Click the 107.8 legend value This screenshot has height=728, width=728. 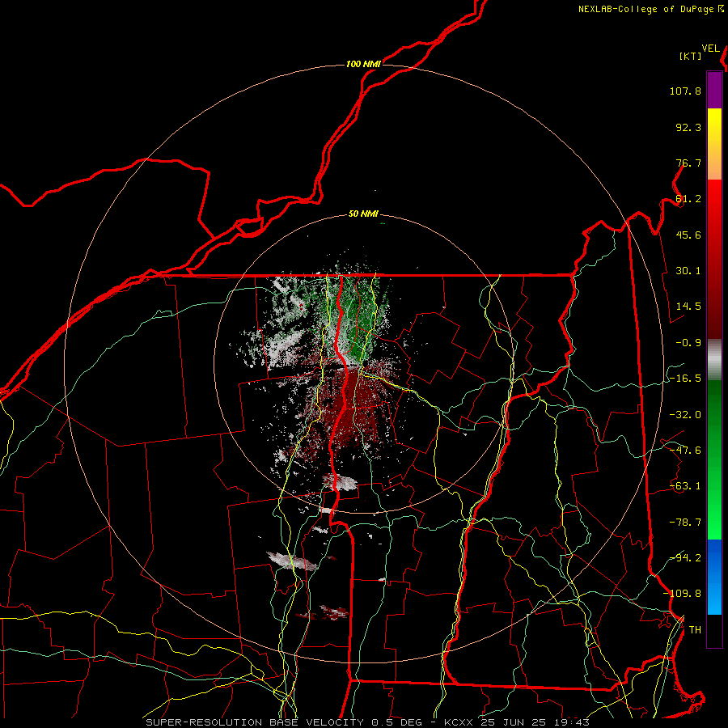coord(685,91)
